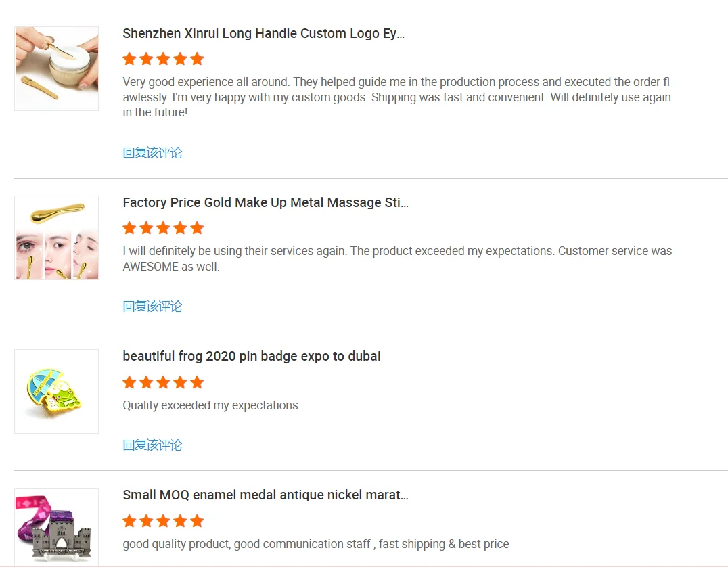728x567 pixels.
Task: Open the Shenzhen Xinrui Long Handle product title
Action: tap(264, 33)
